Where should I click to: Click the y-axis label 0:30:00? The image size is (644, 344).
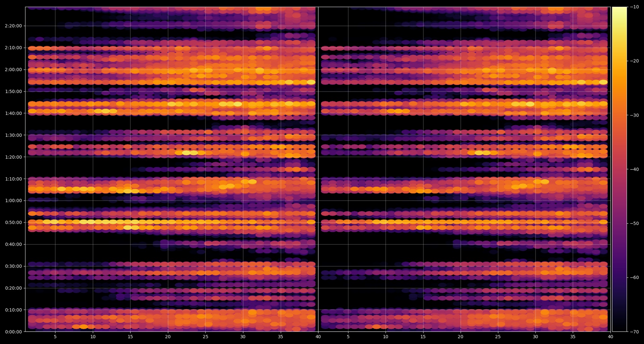(13, 266)
